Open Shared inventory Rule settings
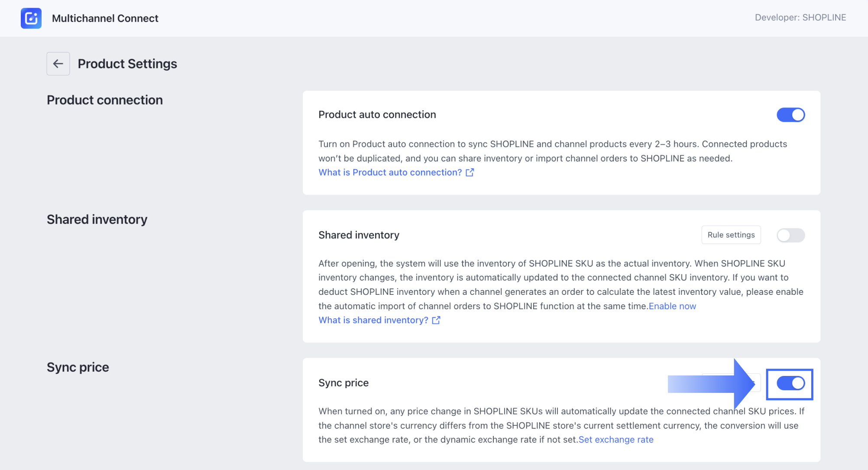The image size is (868, 470). click(731, 235)
